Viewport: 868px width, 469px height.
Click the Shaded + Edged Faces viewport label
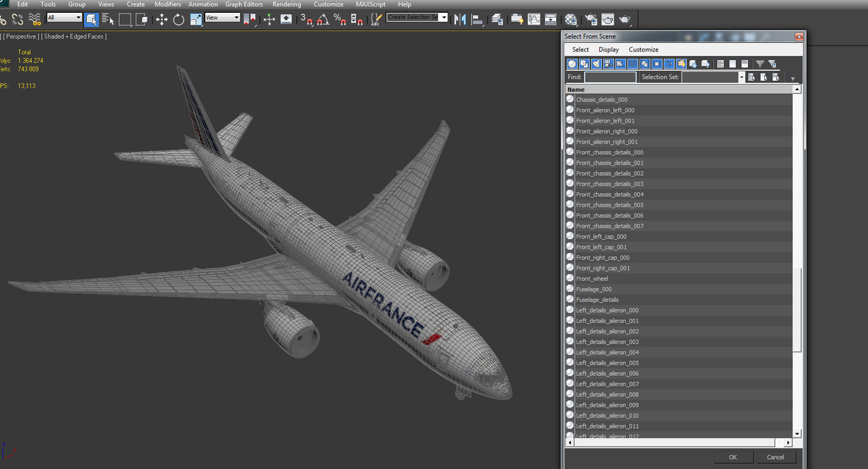click(x=74, y=36)
